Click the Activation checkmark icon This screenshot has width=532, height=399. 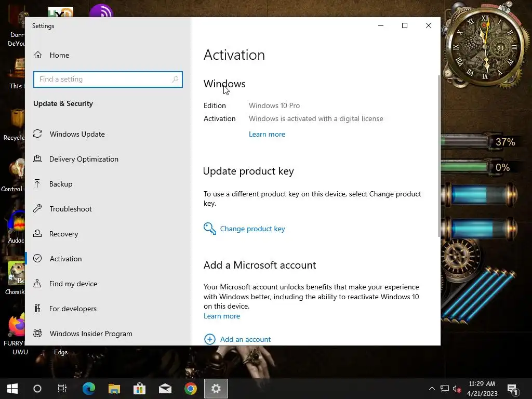(37, 258)
